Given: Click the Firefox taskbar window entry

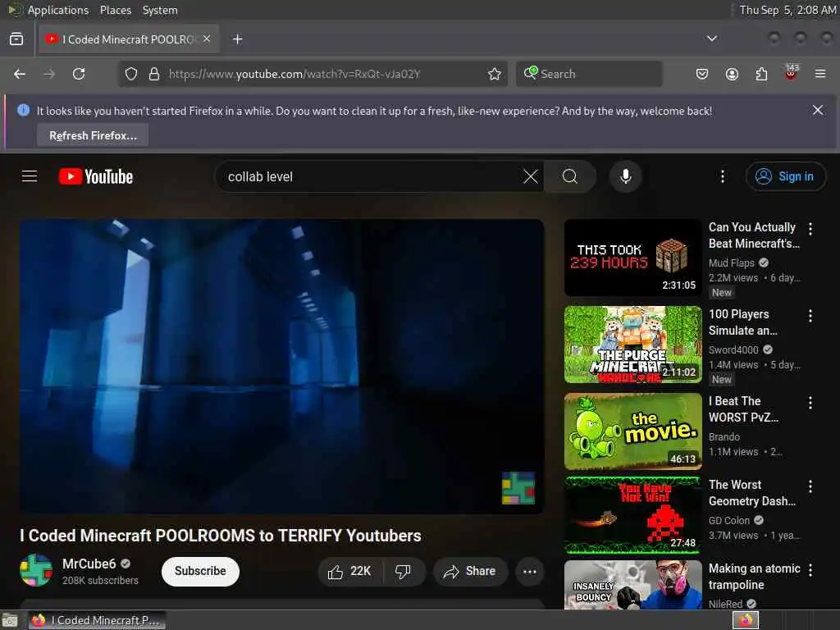Looking at the screenshot, I should point(97,620).
